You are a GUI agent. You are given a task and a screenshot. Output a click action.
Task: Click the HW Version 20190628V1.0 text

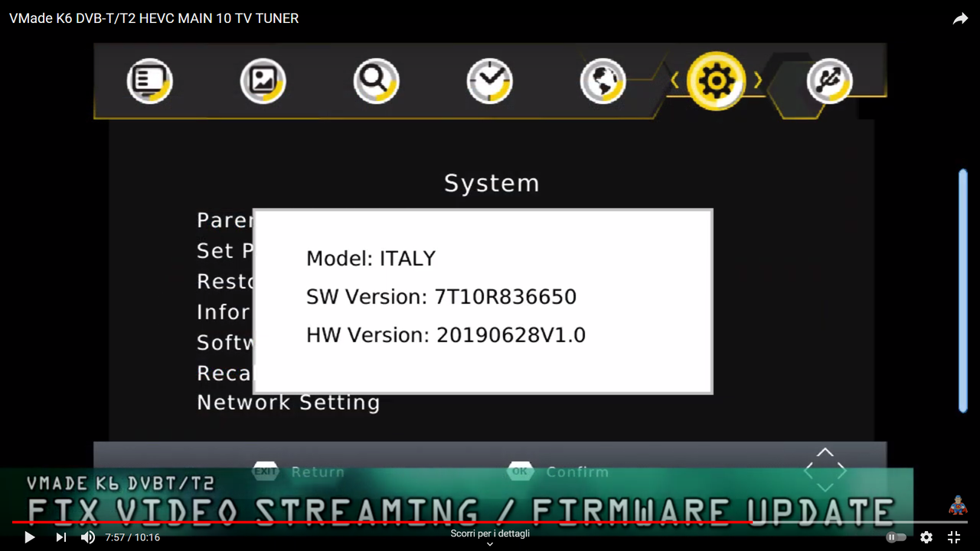pos(446,335)
